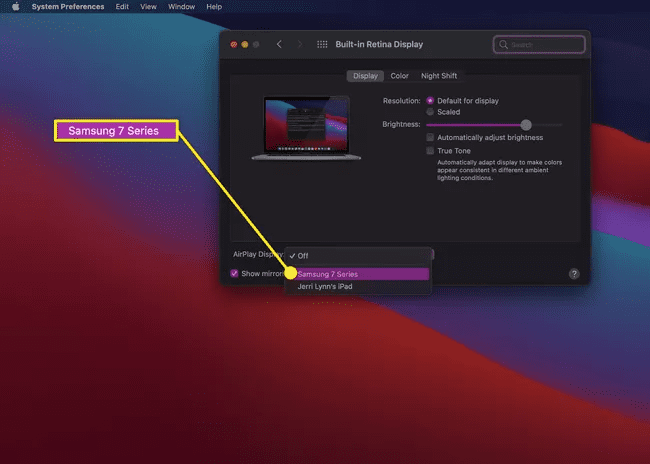Switch to the Color tab
This screenshot has width=650, height=464.
point(399,76)
